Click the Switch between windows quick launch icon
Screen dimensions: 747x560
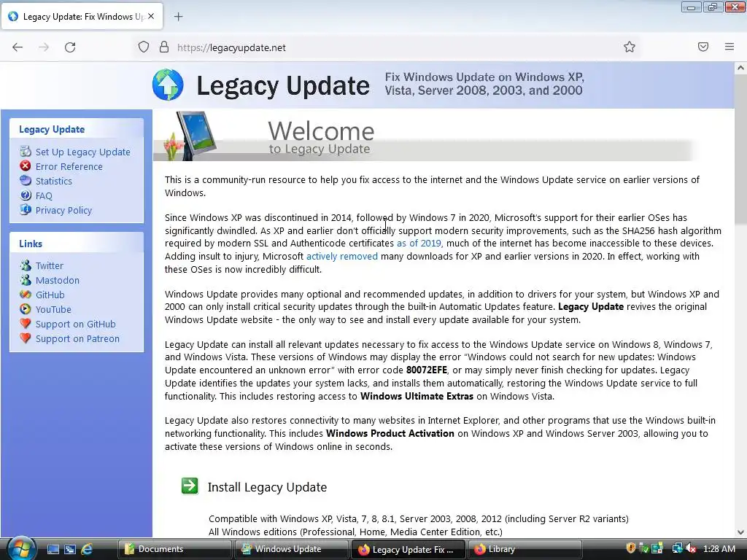pos(70,549)
